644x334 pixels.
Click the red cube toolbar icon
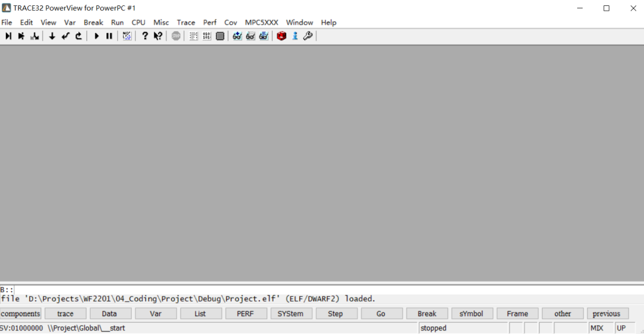(x=281, y=36)
